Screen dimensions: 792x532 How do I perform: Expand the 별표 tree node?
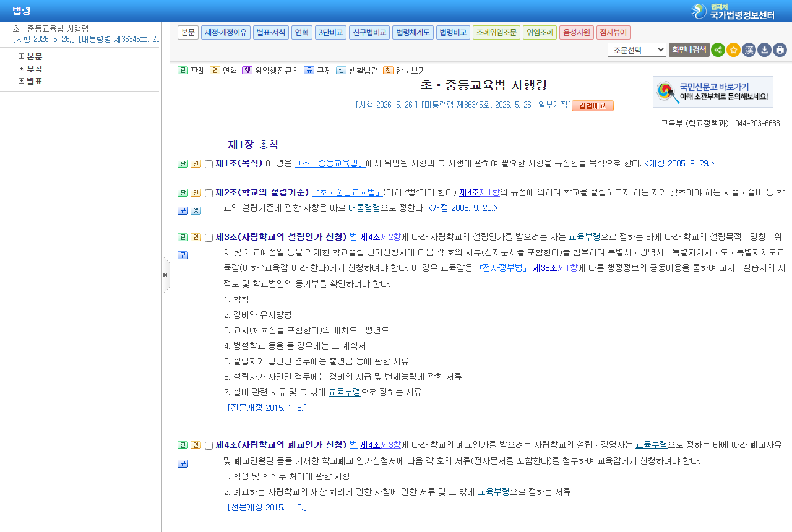(22, 81)
